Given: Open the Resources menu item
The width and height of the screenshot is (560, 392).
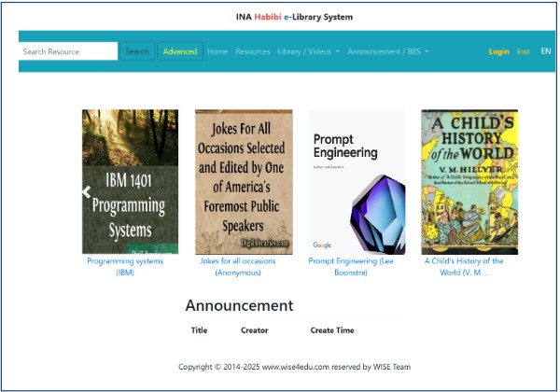Looking at the screenshot, I should (x=253, y=51).
